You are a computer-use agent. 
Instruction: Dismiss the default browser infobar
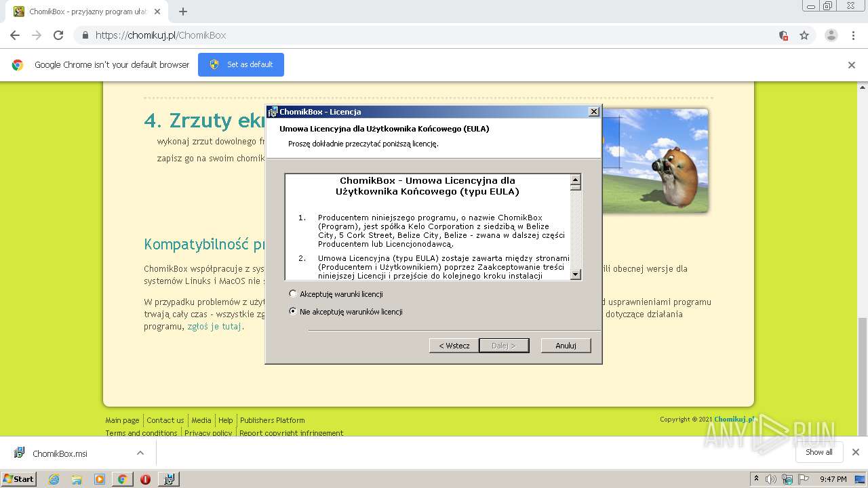pyautogui.click(x=852, y=65)
